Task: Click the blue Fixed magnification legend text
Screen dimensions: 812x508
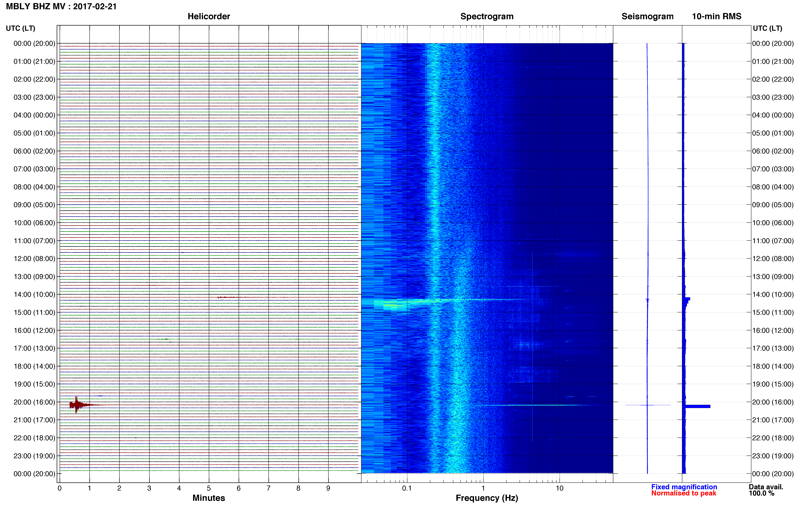Action: coord(684,487)
